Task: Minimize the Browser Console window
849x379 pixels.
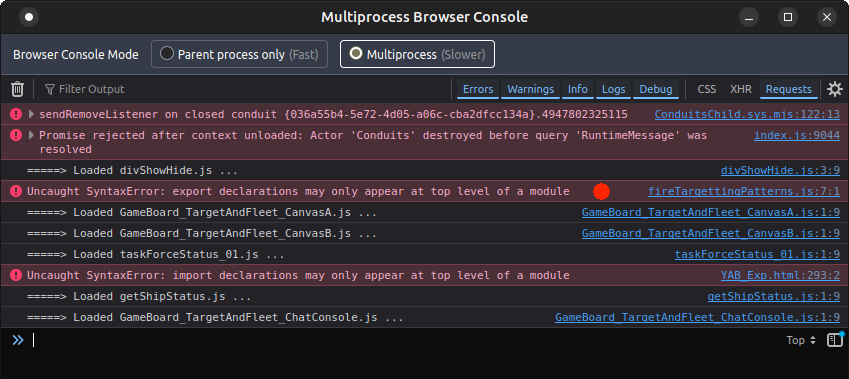Action: point(749,17)
